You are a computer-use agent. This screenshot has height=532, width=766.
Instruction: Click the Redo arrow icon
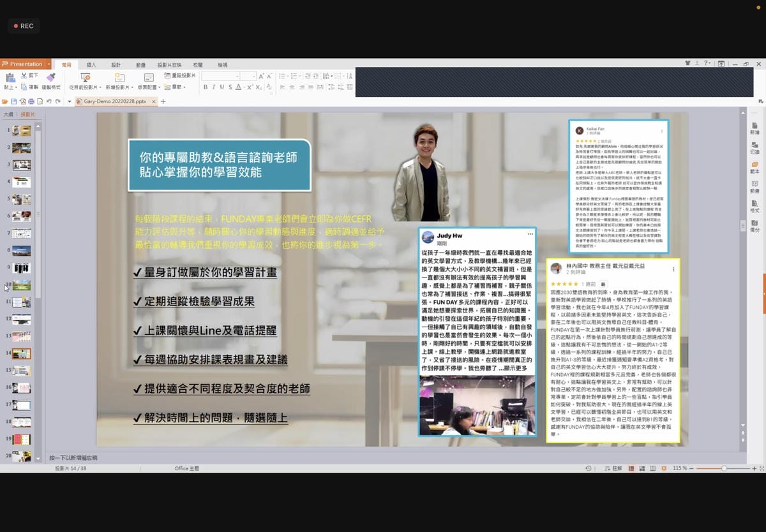[58, 101]
